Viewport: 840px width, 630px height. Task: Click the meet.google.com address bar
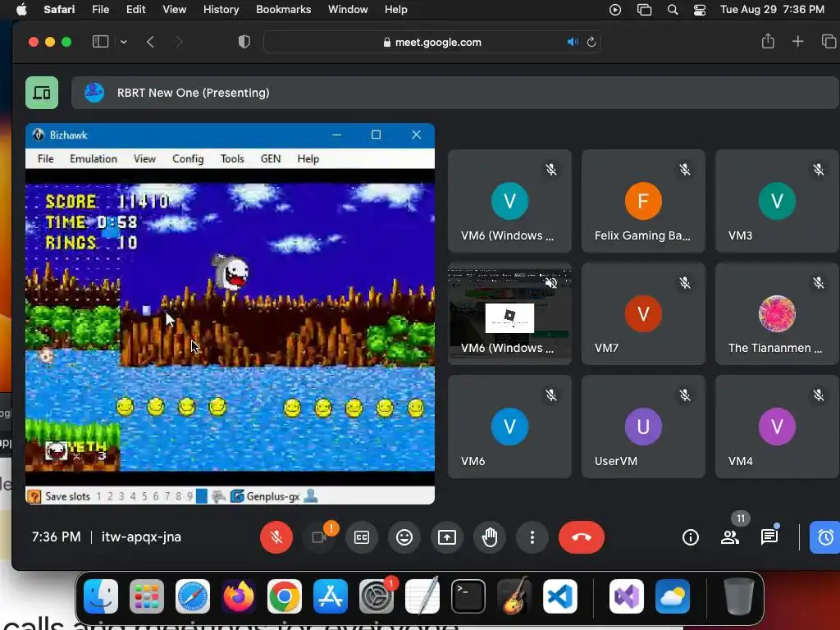[432, 42]
